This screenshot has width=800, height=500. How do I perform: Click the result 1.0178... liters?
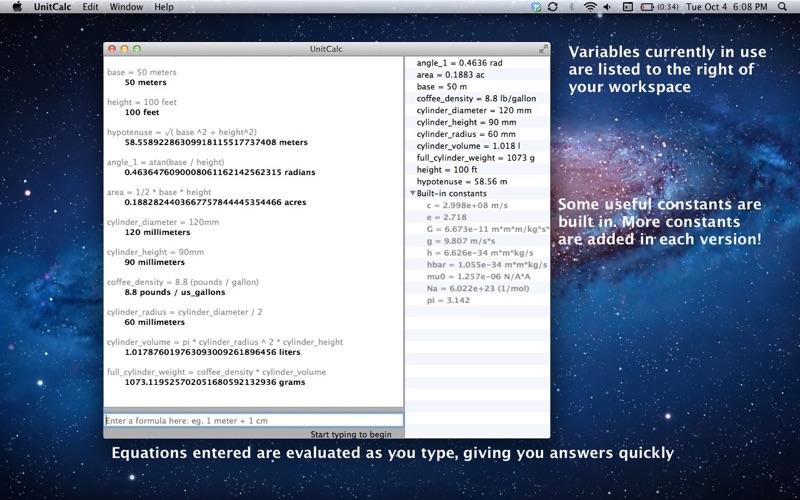[212, 353]
